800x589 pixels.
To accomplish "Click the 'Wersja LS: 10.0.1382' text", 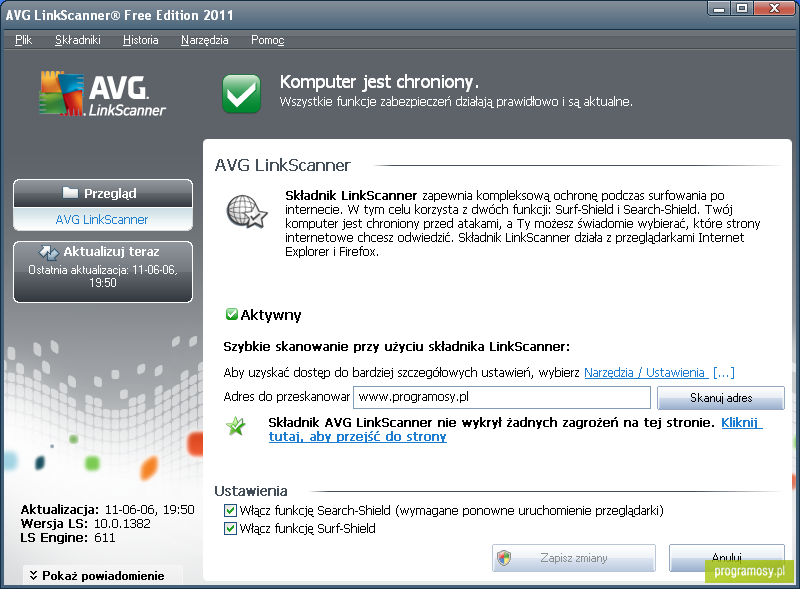I will click(x=86, y=524).
